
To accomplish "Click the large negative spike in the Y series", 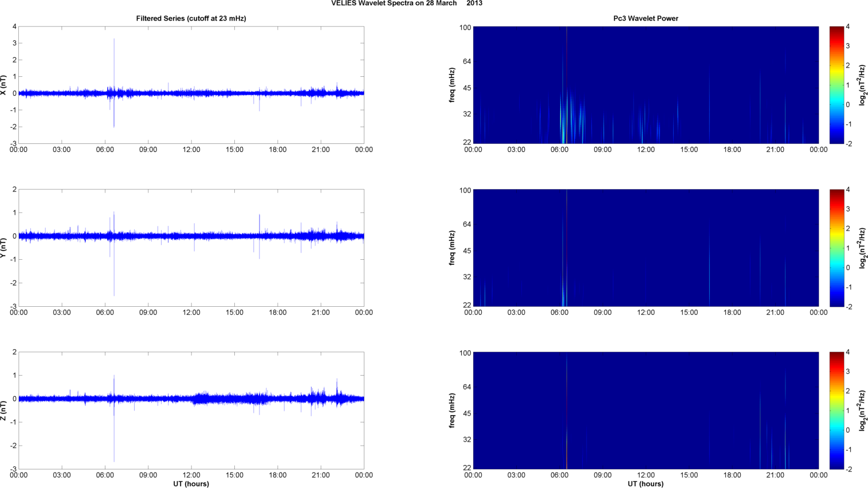I will click(114, 267).
